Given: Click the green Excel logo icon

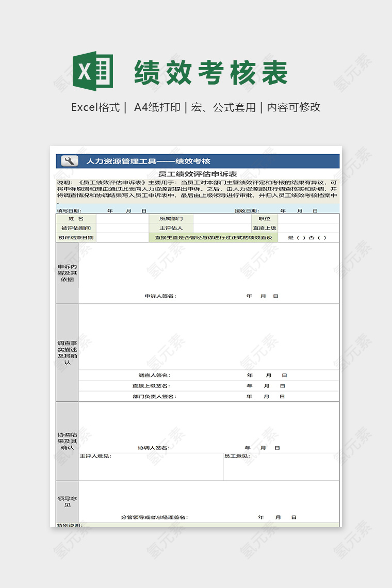Looking at the screenshot, I should pos(93,71).
